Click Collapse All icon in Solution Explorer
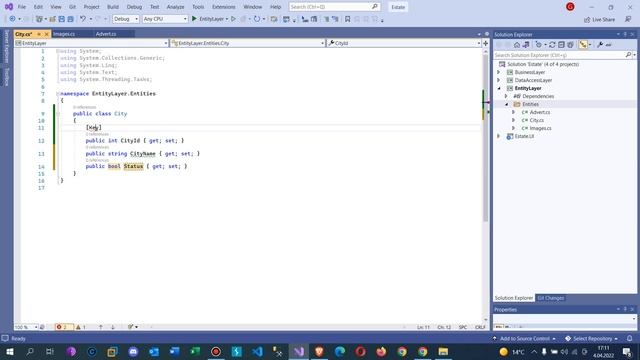 click(x=561, y=45)
